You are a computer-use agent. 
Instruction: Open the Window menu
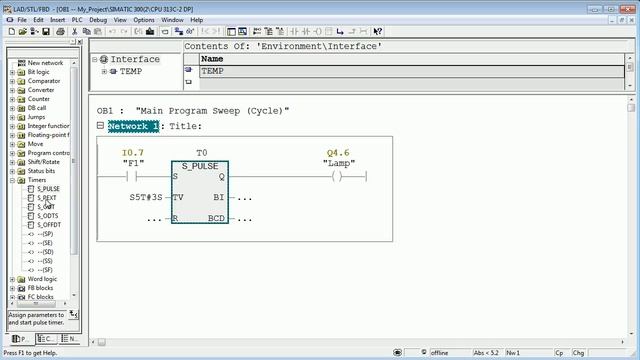tap(172, 20)
